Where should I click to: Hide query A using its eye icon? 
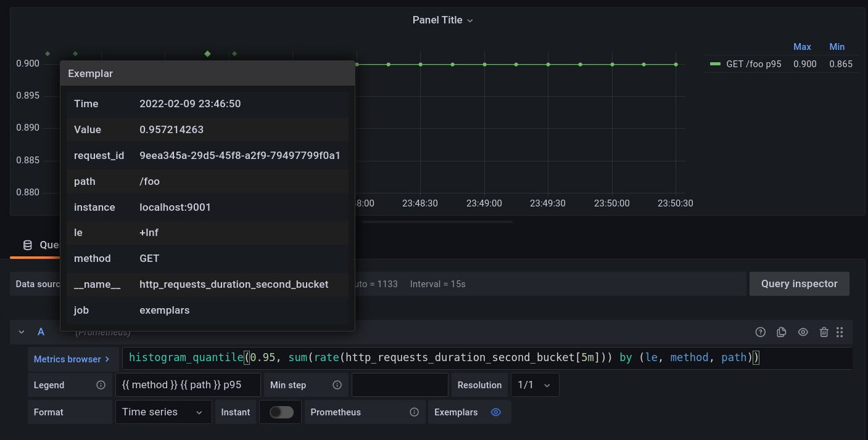[x=803, y=332]
